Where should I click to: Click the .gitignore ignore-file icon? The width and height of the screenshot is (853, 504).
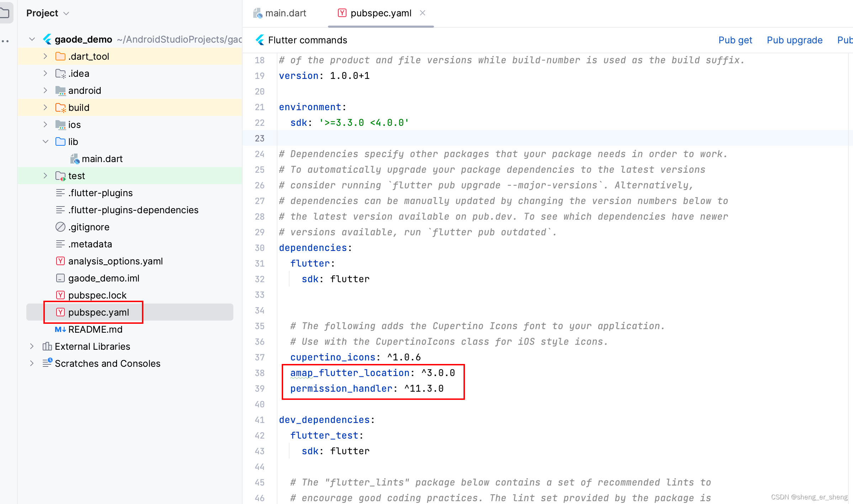(60, 227)
